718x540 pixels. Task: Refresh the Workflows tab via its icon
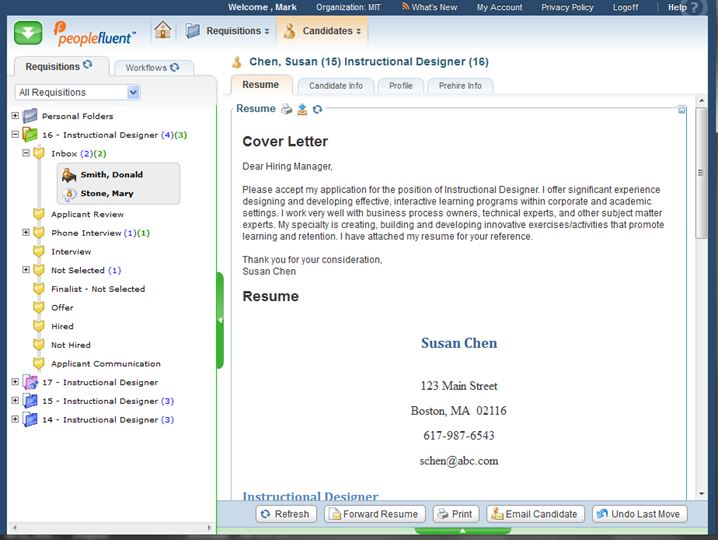click(x=175, y=68)
